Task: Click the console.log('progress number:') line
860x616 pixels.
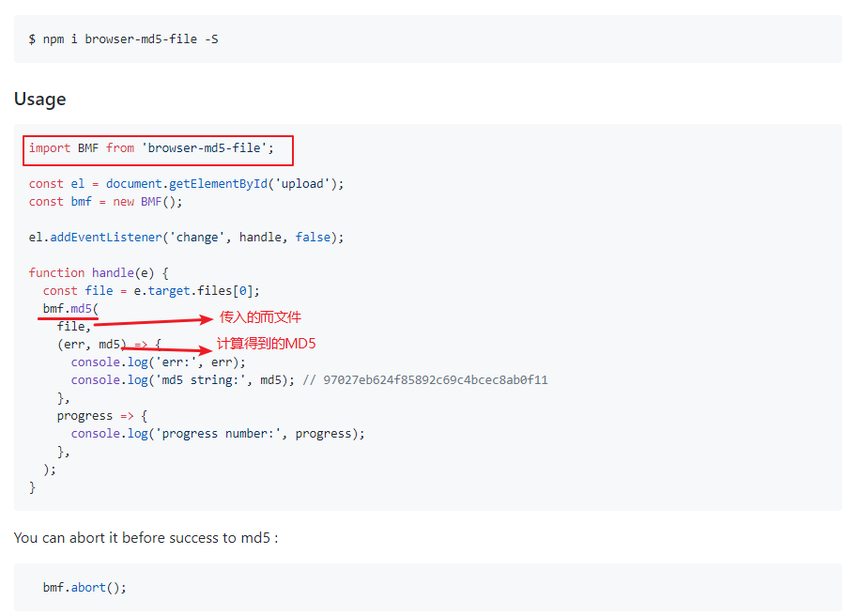Action: [218, 434]
